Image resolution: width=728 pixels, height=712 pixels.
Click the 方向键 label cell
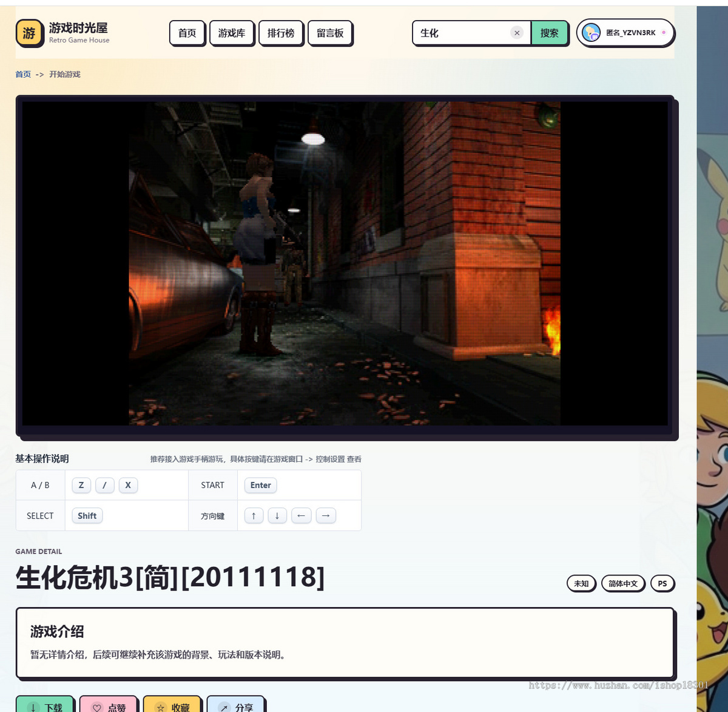point(212,515)
